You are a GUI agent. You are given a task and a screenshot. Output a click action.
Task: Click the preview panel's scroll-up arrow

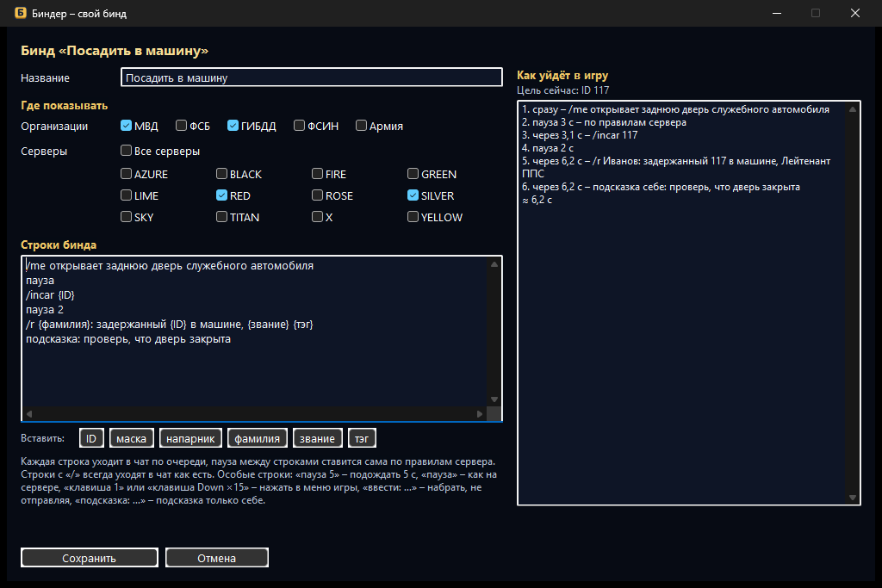click(x=852, y=109)
